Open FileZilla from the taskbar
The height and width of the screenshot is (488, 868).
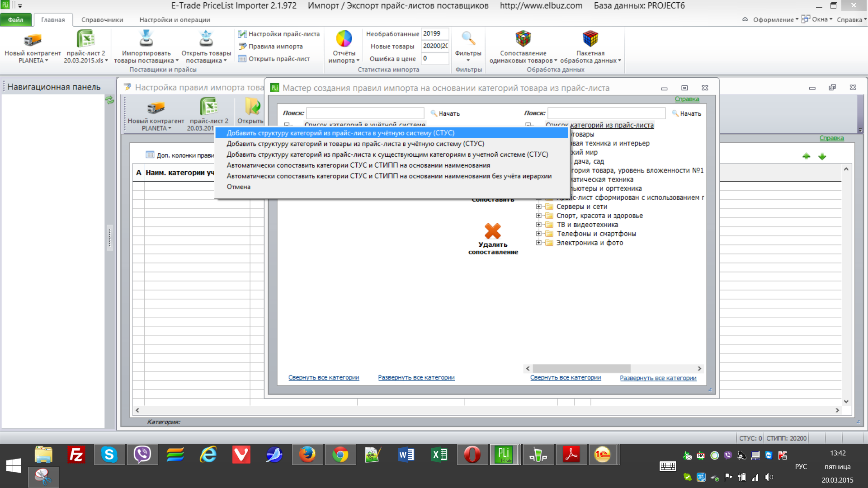[x=76, y=455]
